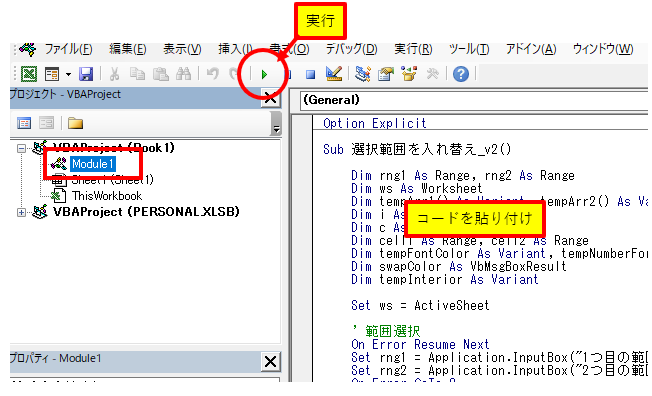This screenshot has height=396, width=652.
Task: Switch to Excel with View Microsoft Excel icon
Action: 29,74
